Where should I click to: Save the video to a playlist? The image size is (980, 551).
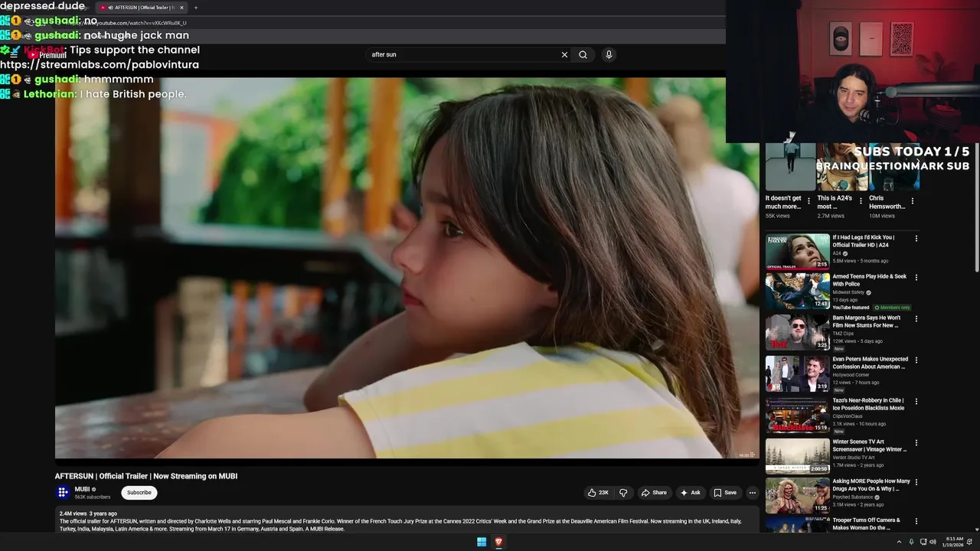(725, 493)
